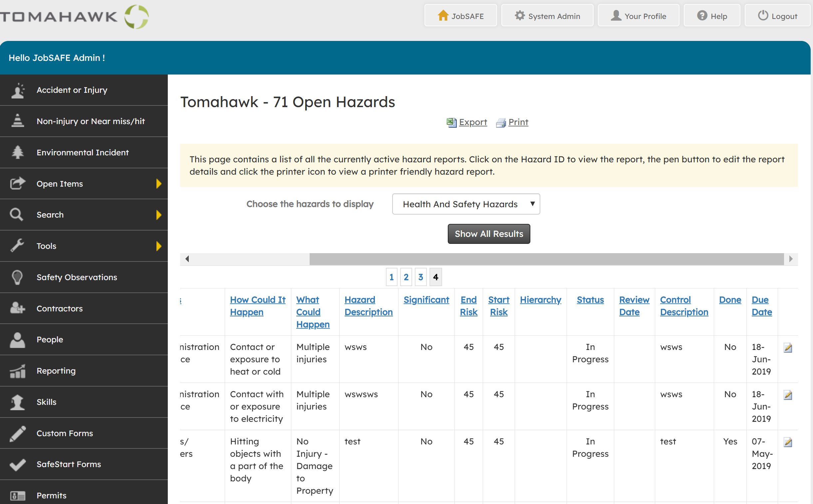Click the printer icon next to Print
The height and width of the screenshot is (504, 813).
(x=501, y=123)
